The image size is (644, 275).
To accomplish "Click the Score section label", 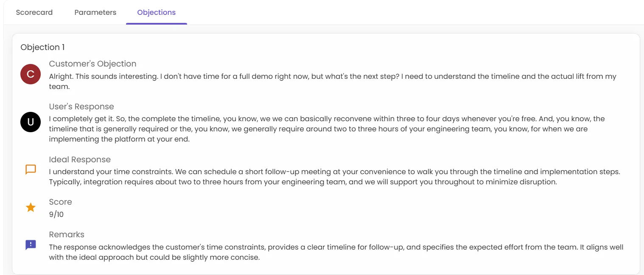I will coord(60,202).
